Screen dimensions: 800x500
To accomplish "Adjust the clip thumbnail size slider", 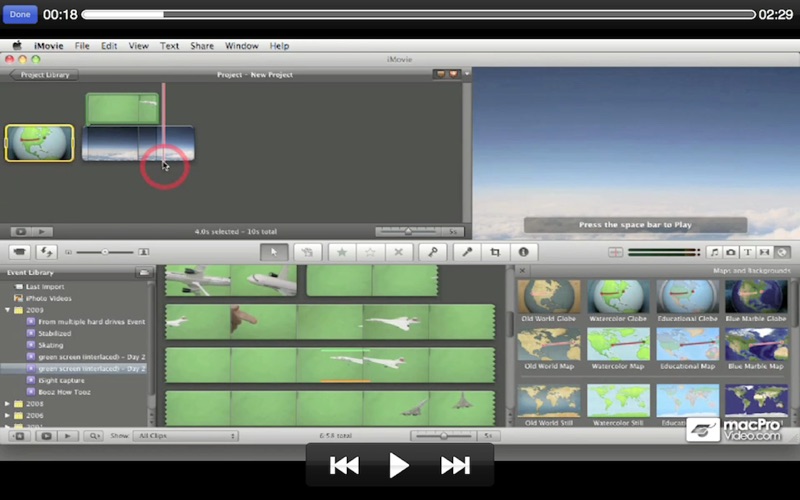I will pos(105,252).
